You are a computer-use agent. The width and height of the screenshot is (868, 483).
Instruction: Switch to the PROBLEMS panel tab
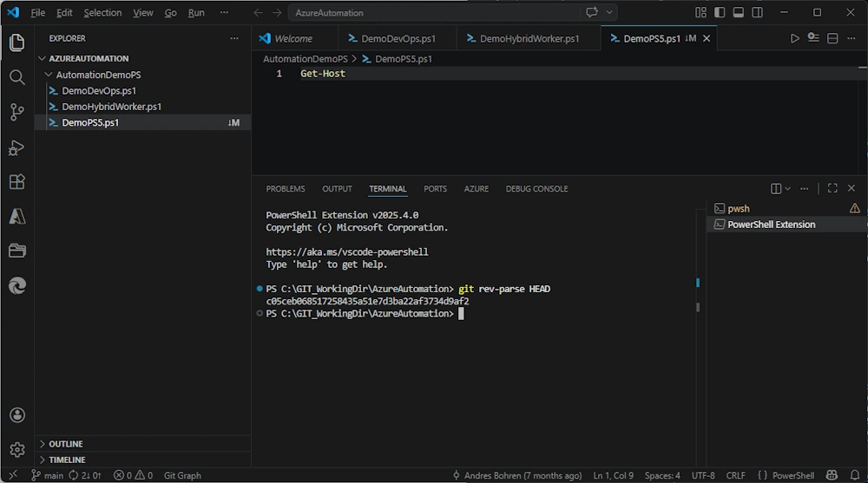286,189
